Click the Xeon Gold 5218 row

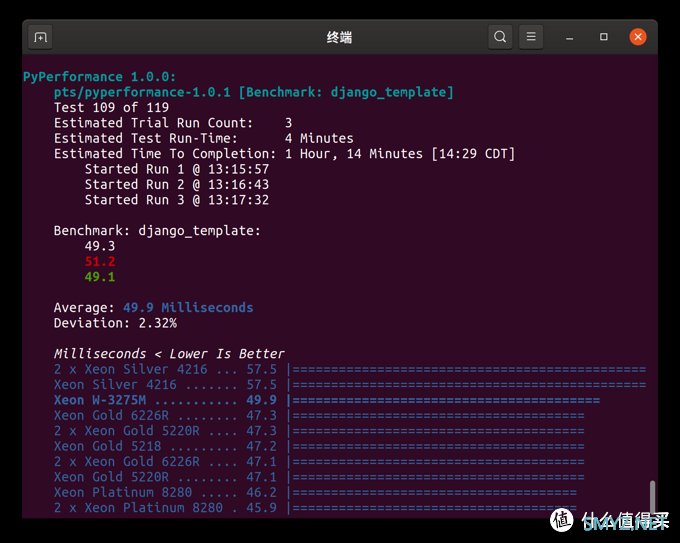(319, 446)
